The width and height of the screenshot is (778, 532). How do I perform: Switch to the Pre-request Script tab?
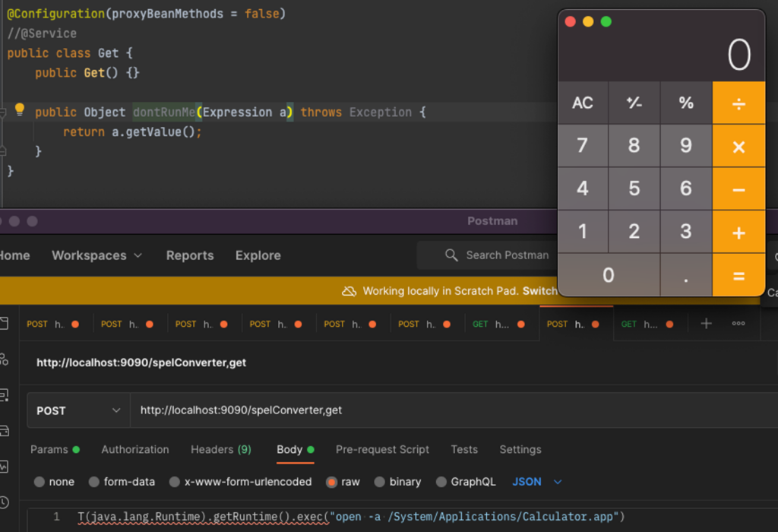click(x=382, y=450)
